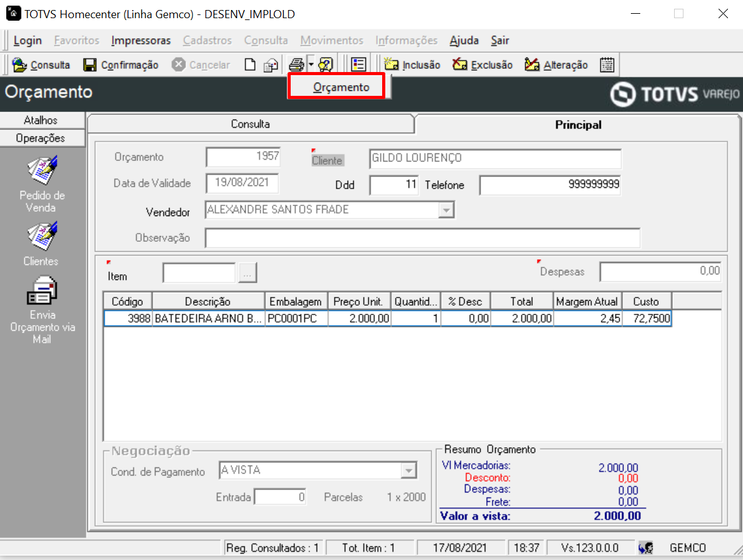Viewport: 743px width, 560px height.
Task: Expand Cond. de Pagamento dropdown
Action: (x=408, y=470)
